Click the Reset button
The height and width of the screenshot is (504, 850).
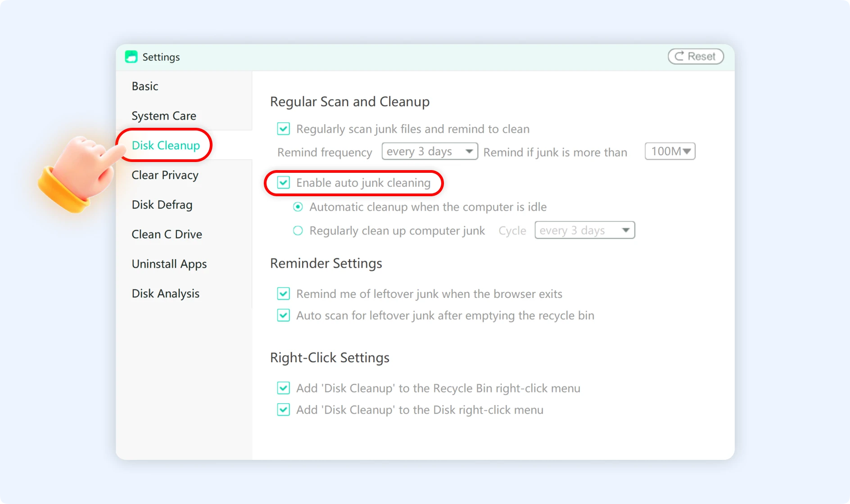click(695, 56)
